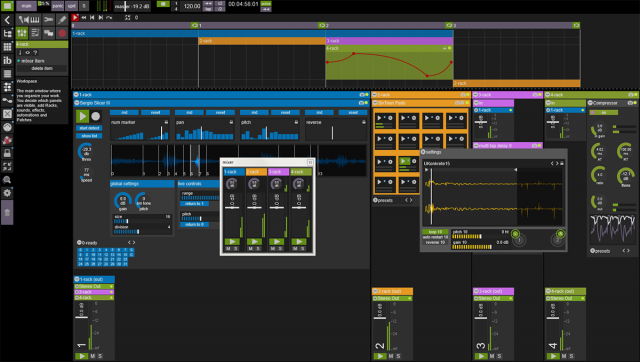Select the wrench tool icon

tap(49, 20)
